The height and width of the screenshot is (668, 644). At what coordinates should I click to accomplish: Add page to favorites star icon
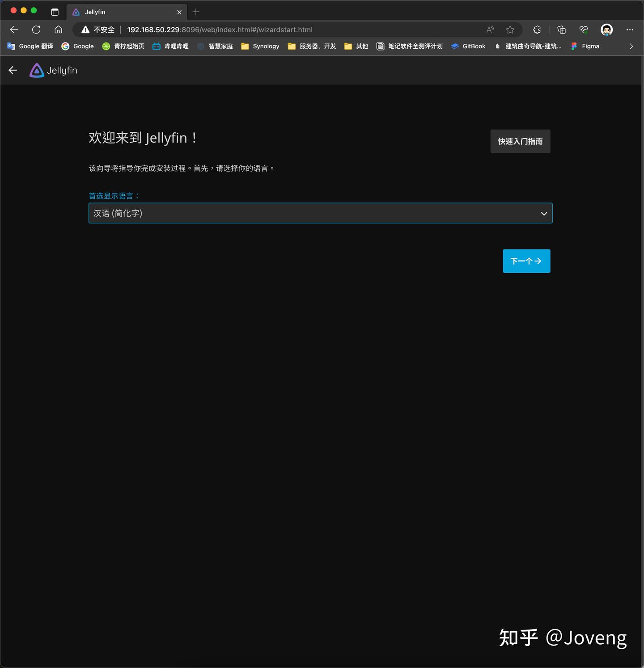[x=510, y=30]
